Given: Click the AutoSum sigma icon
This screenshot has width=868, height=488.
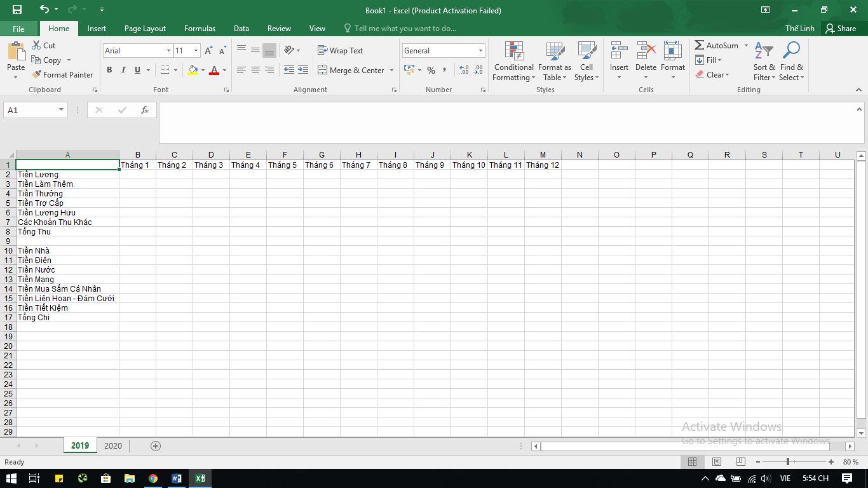Looking at the screenshot, I should pyautogui.click(x=699, y=45).
